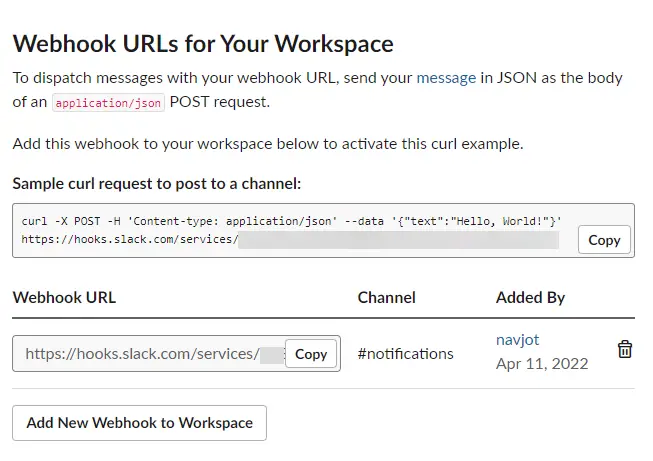This screenshot has width=653, height=461.
Task: Click the #notifications channel cell
Action: coord(405,354)
